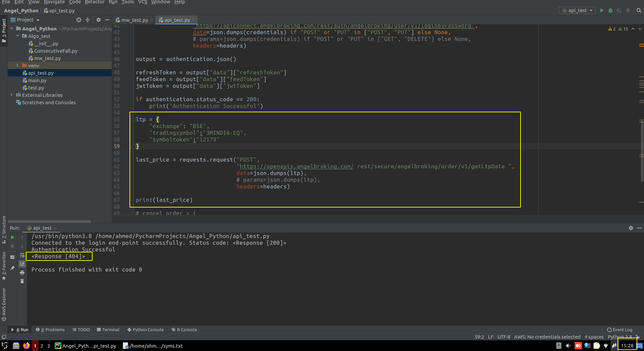
Task: Open the Python Console tab
Action: click(146, 330)
